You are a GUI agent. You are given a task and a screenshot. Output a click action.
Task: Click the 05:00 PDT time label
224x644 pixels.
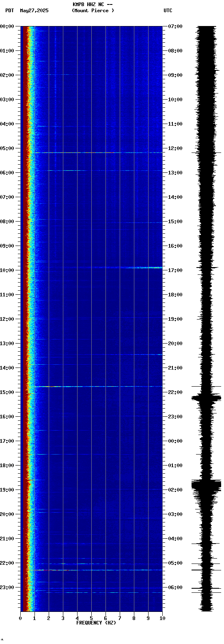click(7, 148)
